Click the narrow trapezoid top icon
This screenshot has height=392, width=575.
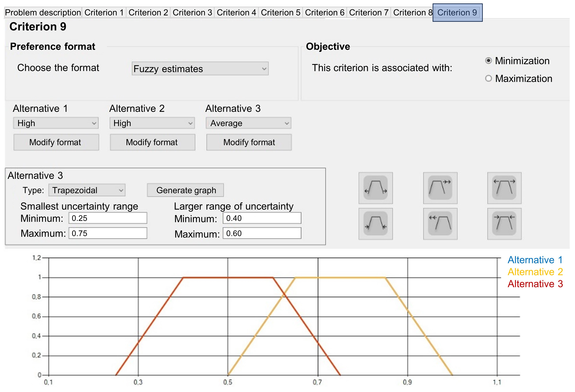pos(504,224)
